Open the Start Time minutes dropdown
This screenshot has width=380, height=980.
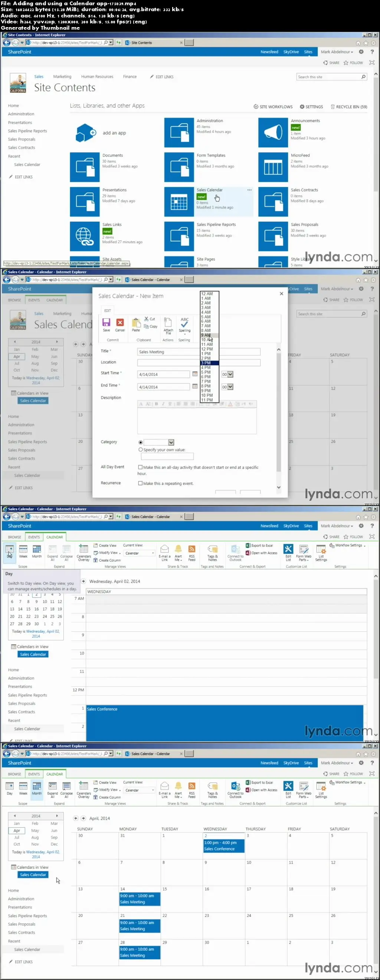[x=227, y=375]
